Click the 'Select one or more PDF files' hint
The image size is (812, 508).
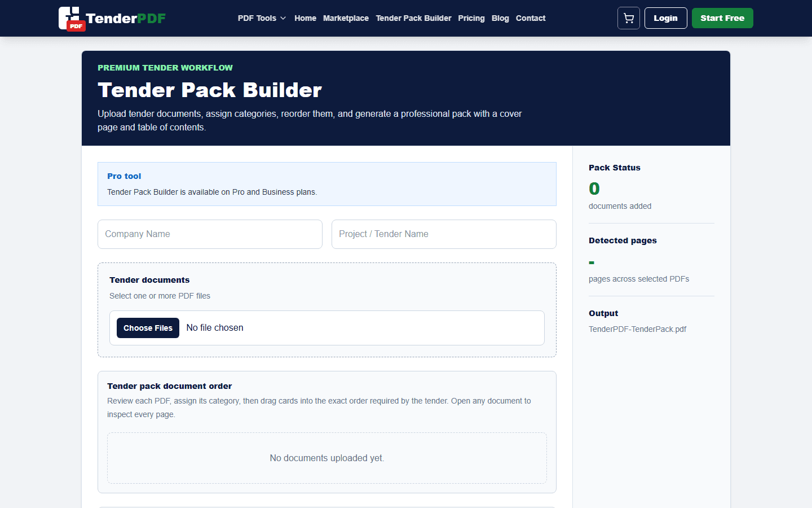click(x=160, y=296)
